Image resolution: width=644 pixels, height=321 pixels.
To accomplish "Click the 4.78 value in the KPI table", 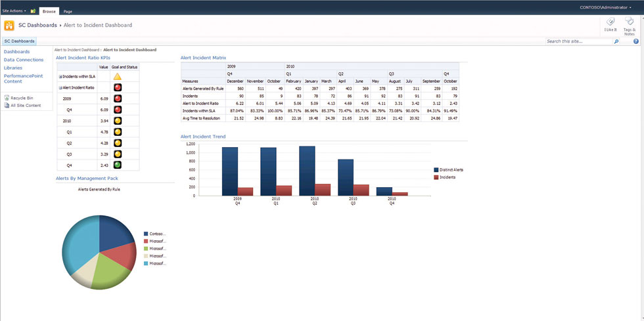I will click(104, 132).
